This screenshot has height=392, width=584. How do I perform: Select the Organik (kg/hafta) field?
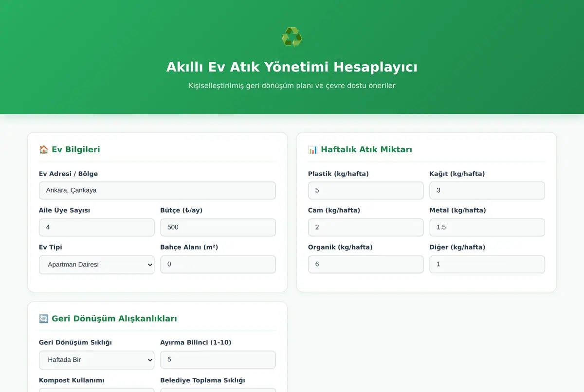point(366,264)
